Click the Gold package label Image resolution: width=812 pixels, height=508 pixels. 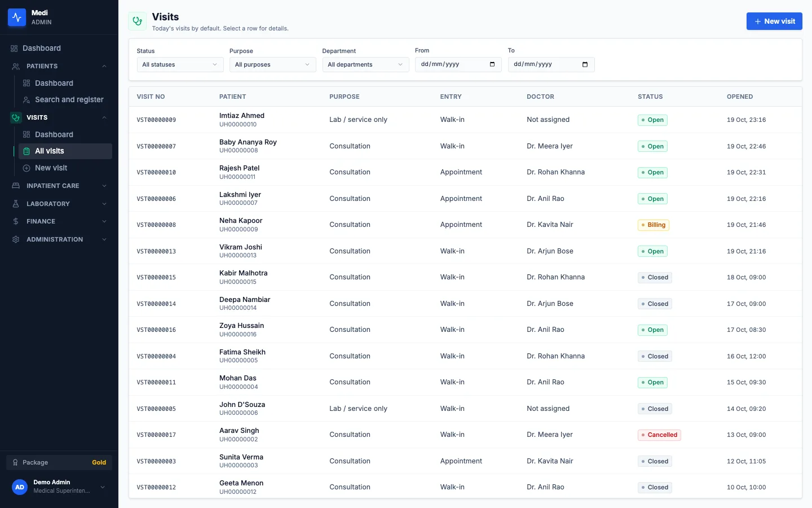pyautogui.click(x=99, y=462)
